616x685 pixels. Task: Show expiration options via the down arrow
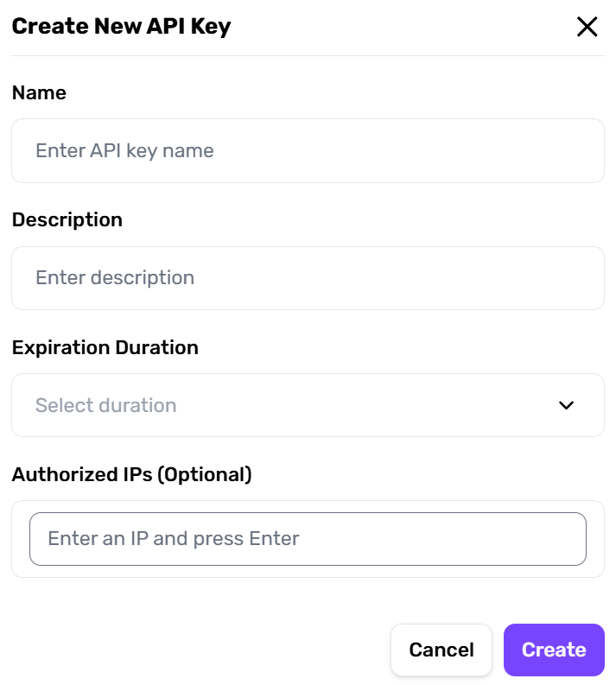coord(567,405)
